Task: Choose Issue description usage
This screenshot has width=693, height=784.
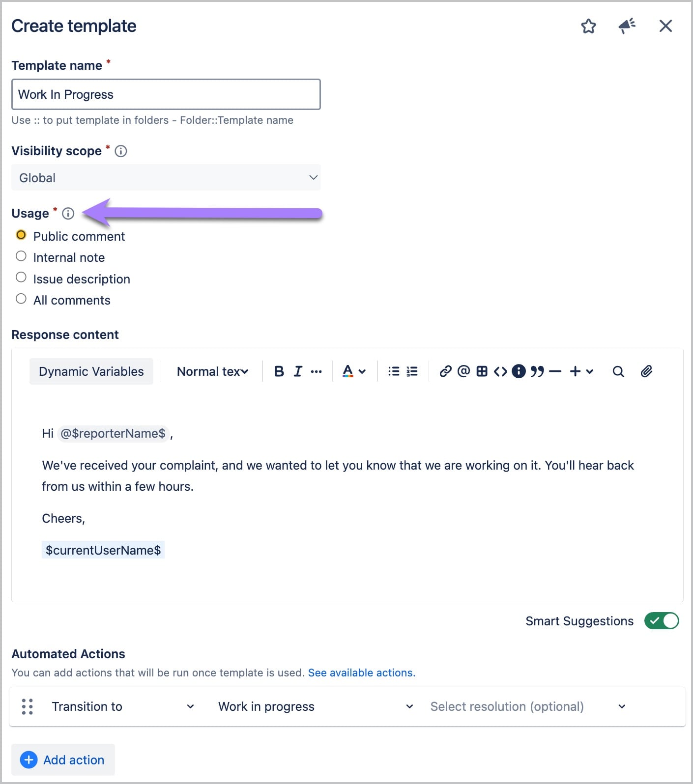Action: (73, 279)
